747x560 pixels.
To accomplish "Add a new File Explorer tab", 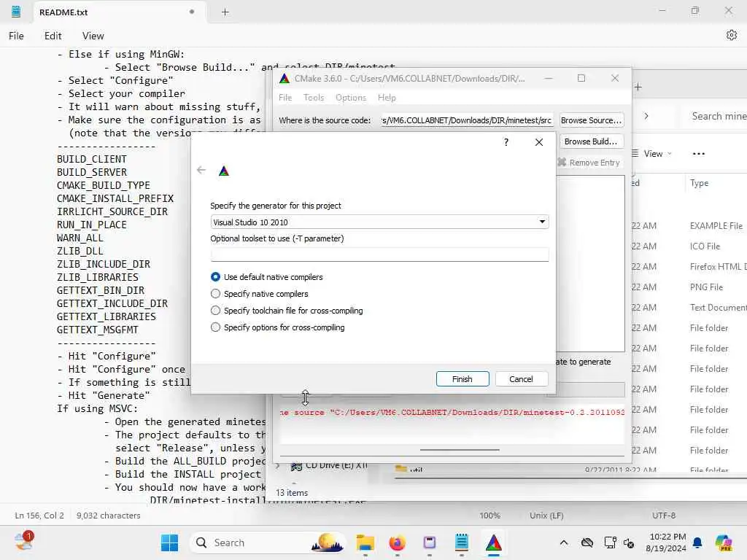I will pos(638,87).
